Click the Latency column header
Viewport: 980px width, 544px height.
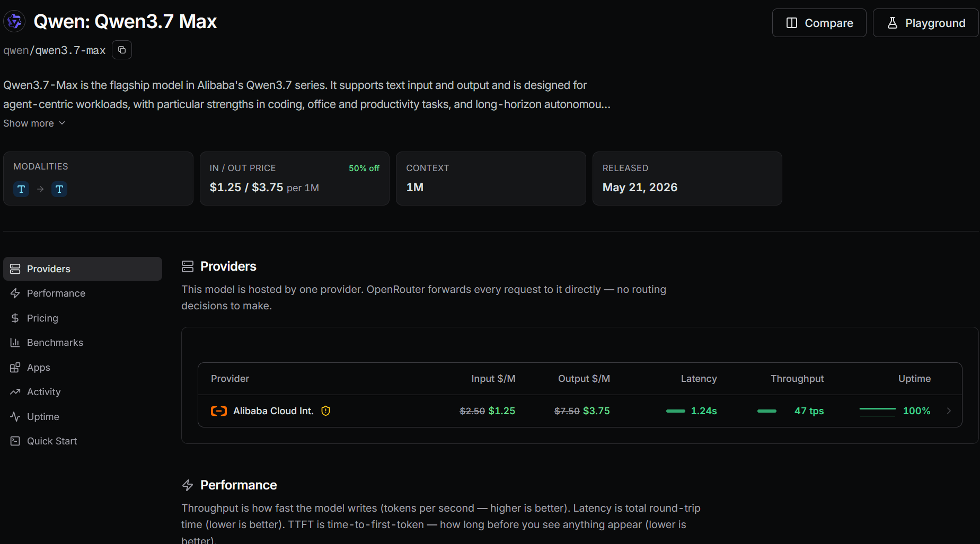click(x=699, y=379)
